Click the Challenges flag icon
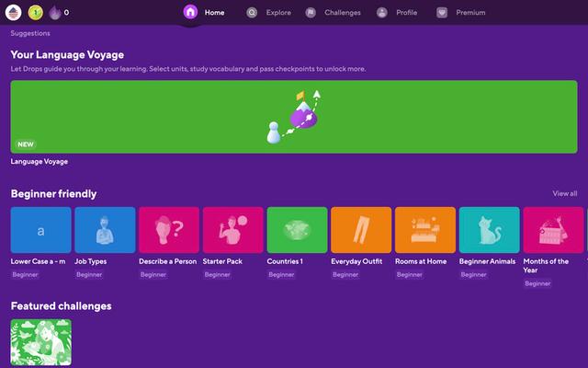The image size is (588, 368). coord(311,13)
